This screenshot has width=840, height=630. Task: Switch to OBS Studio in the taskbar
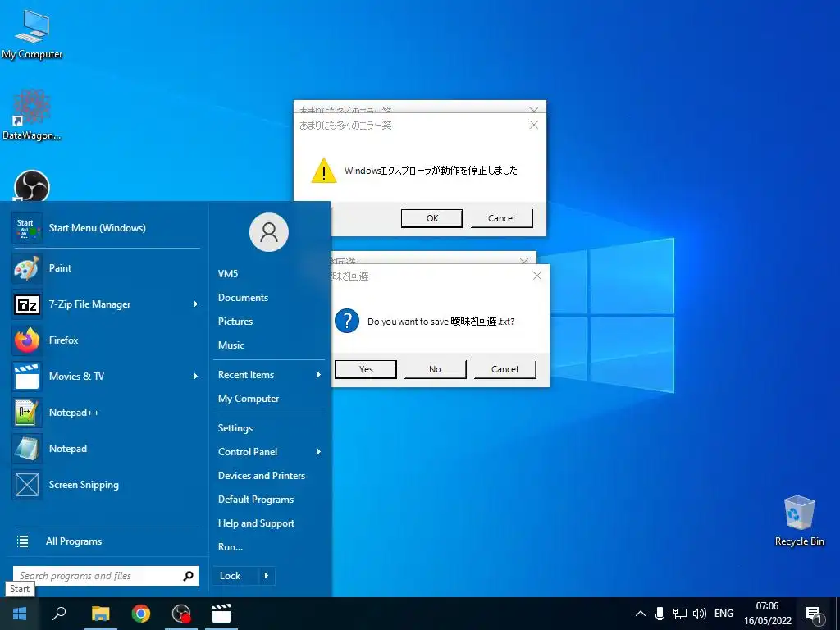click(x=181, y=614)
